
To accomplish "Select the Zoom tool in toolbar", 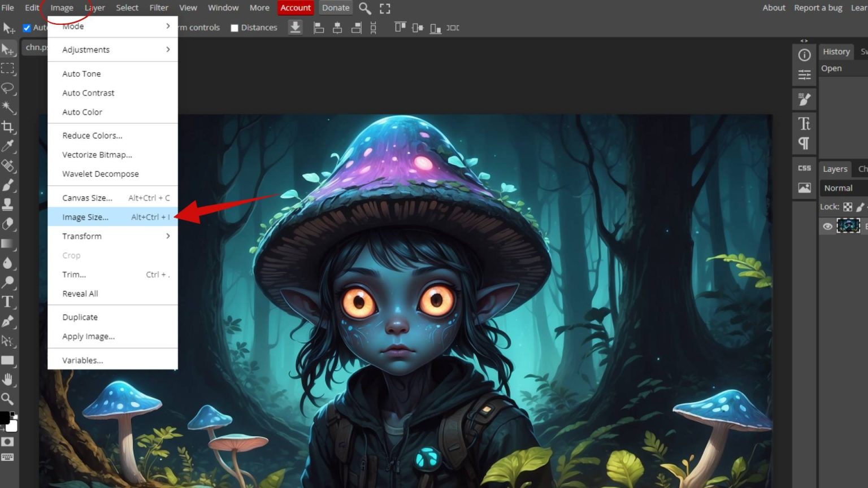I will click(x=8, y=399).
